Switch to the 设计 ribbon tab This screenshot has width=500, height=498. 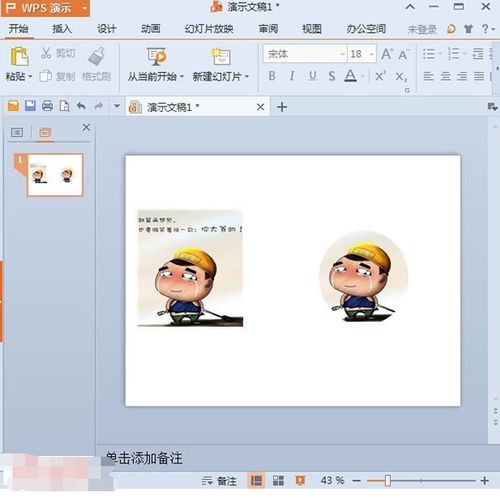click(106, 29)
